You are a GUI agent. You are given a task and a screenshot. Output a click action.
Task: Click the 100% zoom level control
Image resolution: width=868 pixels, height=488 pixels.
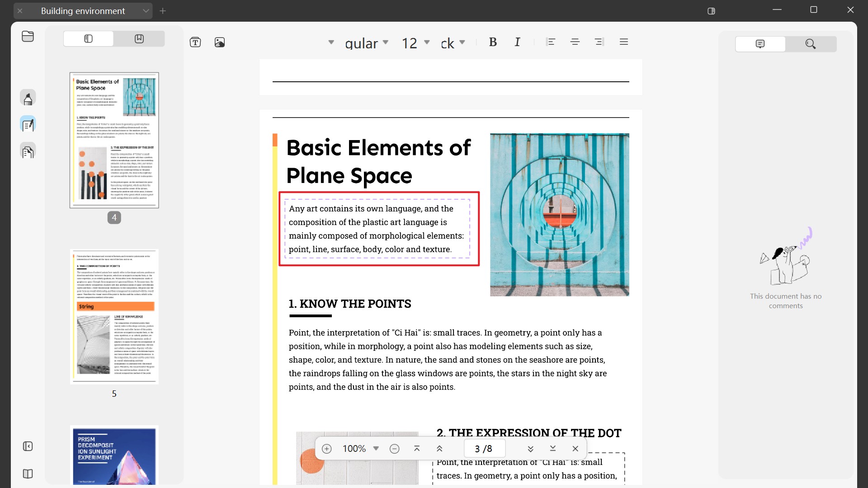(x=355, y=448)
